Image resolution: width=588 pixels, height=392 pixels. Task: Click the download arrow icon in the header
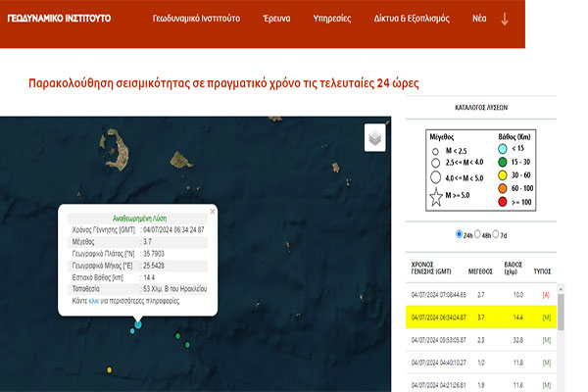point(505,19)
